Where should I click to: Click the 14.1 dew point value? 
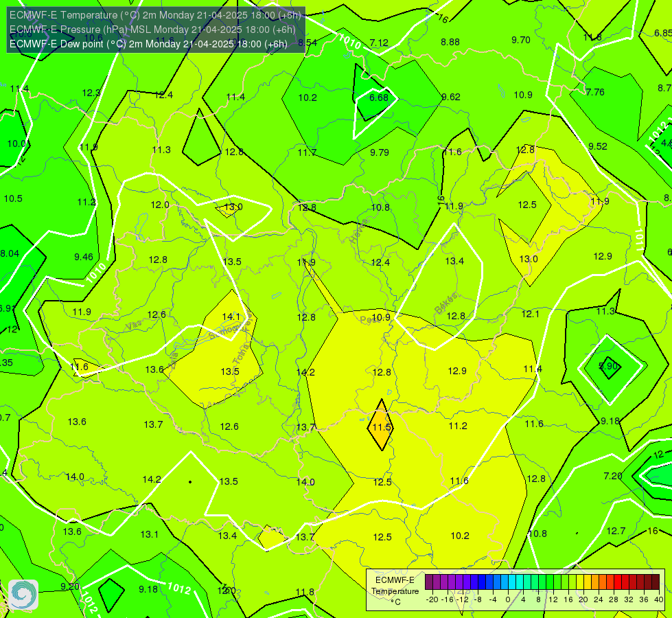point(231,317)
